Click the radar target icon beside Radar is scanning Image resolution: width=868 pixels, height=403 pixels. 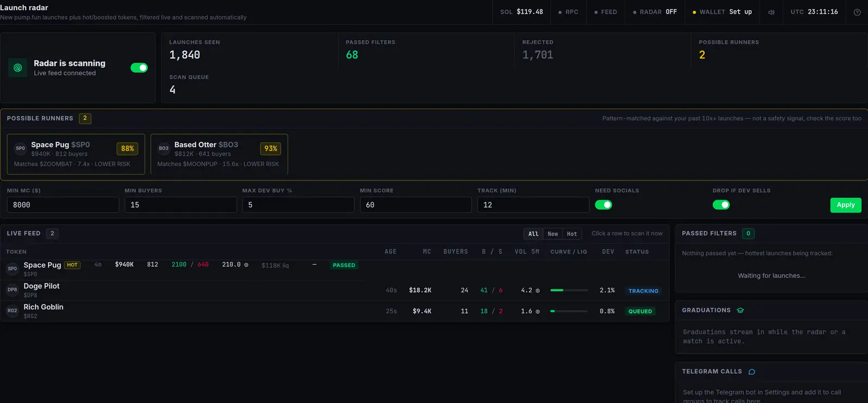[17, 68]
